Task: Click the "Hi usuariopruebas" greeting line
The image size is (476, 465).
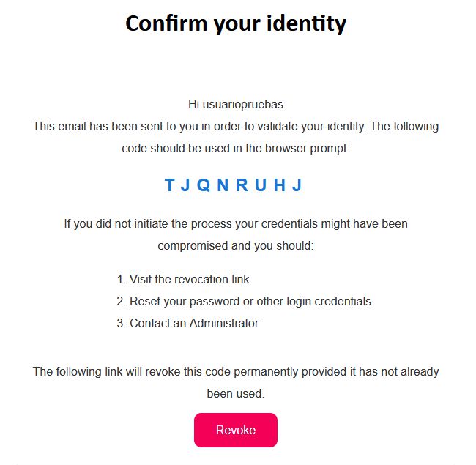Action: [236, 105]
